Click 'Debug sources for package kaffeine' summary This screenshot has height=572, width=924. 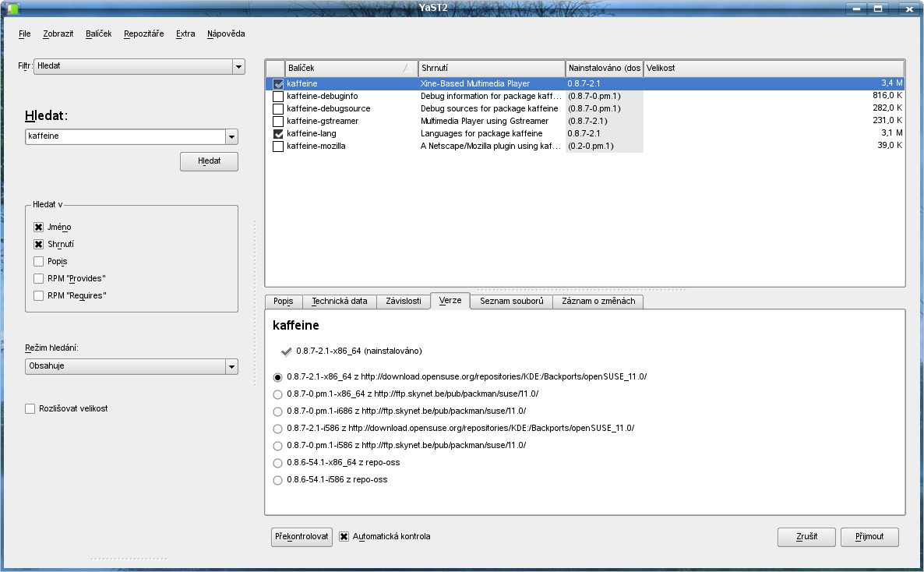coord(489,109)
